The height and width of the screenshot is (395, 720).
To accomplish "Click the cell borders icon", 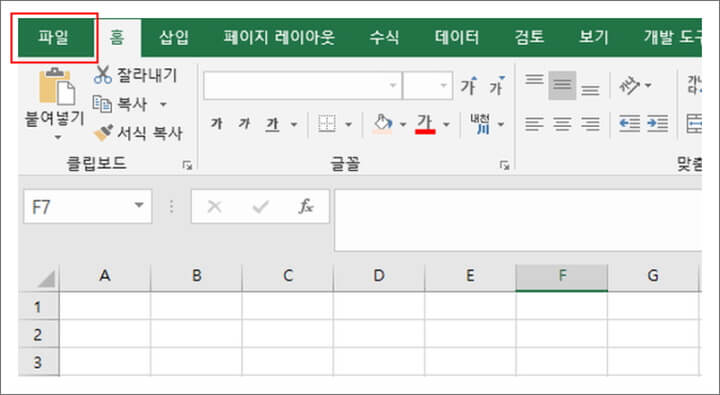I will 327,124.
